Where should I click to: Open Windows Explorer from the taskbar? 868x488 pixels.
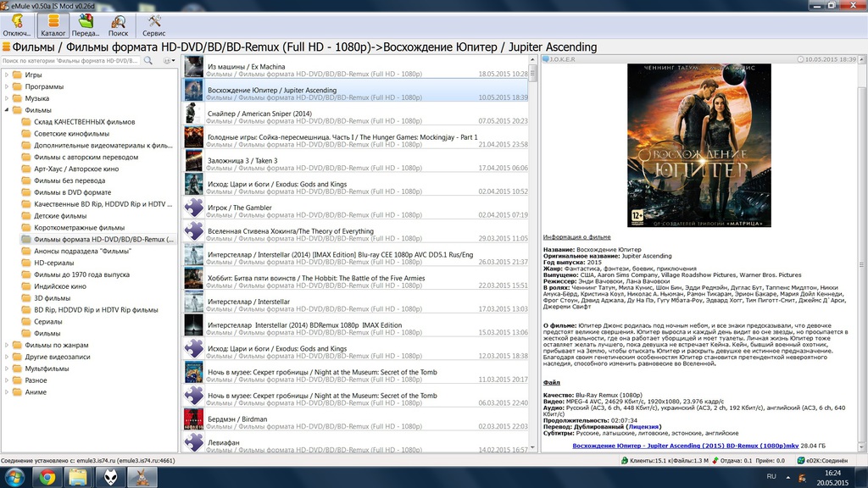[x=78, y=477]
